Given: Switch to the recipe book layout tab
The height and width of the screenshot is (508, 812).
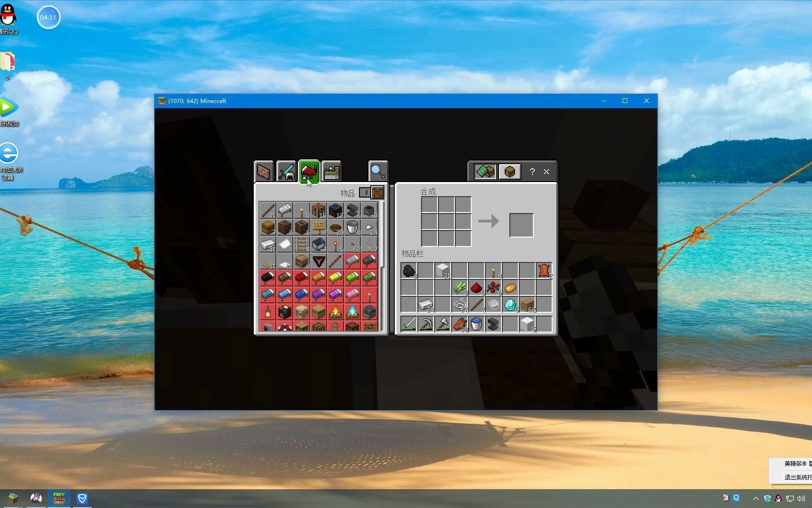Looking at the screenshot, I should tap(485, 172).
